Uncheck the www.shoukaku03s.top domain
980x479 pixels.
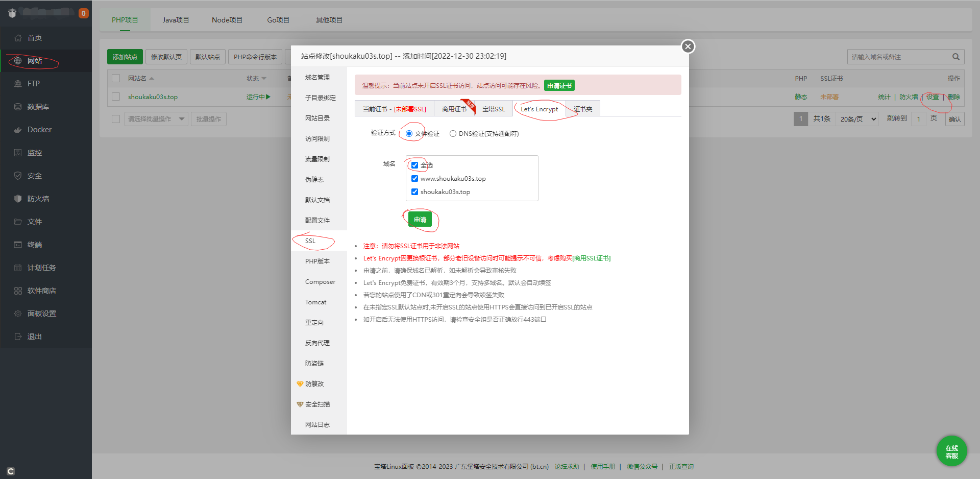[x=414, y=178]
